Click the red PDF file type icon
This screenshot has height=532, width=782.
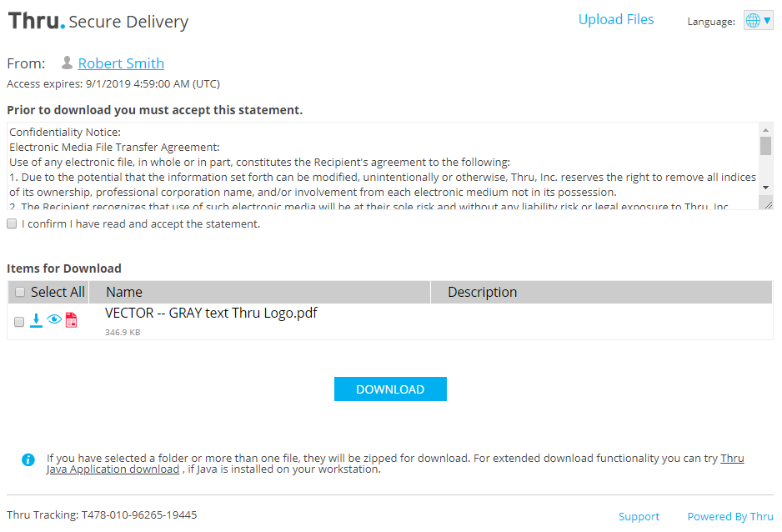tap(71, 320)
